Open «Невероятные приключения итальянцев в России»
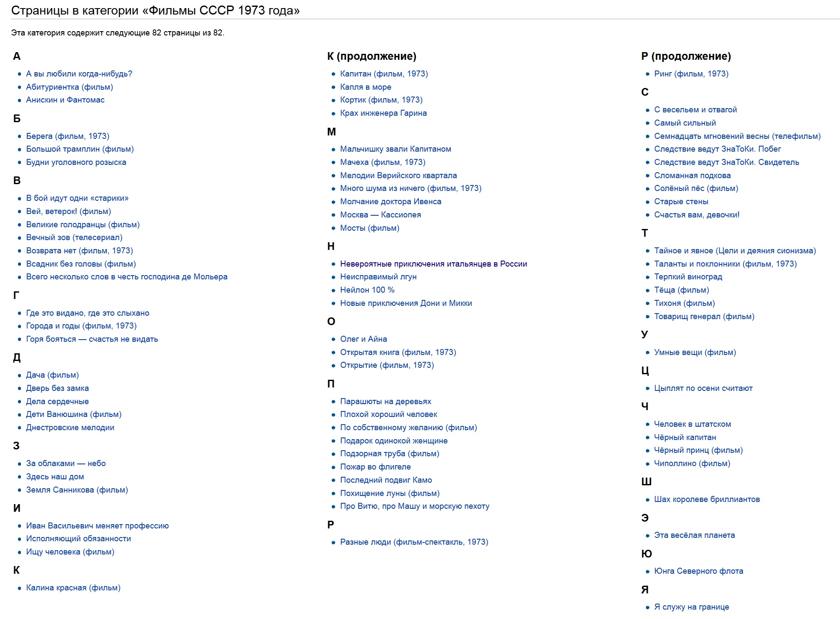 [x=433, y=264]
